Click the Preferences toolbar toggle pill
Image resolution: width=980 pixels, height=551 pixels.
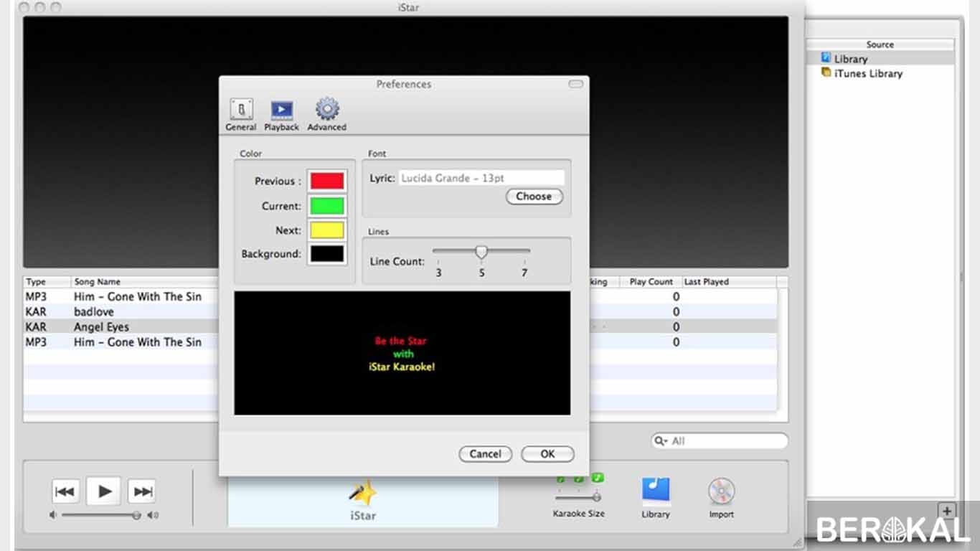coord(576,84)
